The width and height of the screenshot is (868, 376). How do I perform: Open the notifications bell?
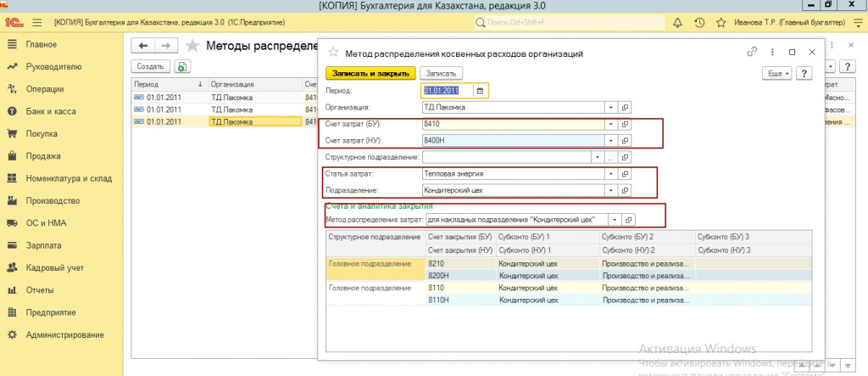[677, 23]
